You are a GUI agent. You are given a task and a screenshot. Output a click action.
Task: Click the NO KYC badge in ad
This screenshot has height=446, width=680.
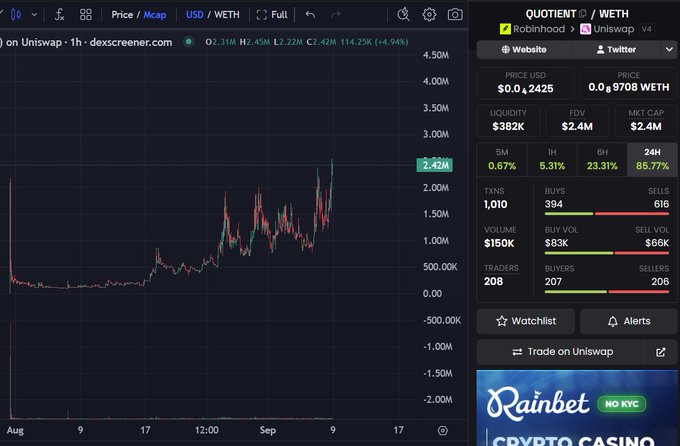point(622,404)
